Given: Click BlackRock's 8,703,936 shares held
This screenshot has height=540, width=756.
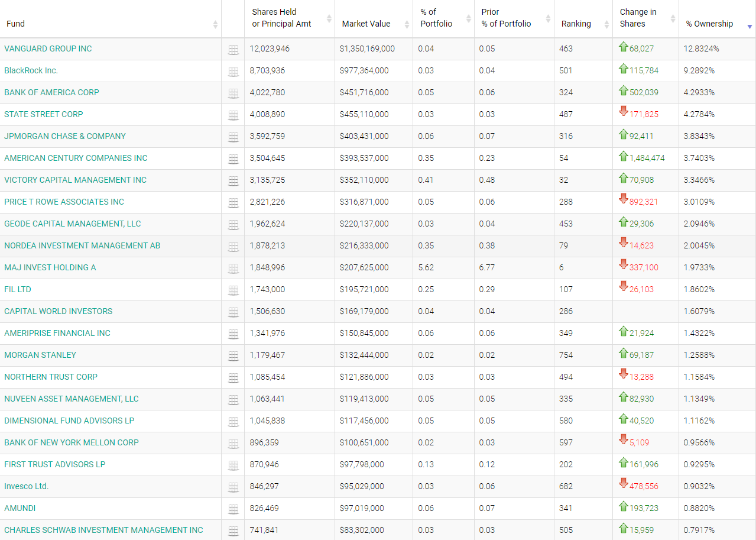Looking at the screenshot, I should click(x=267, y=70).
